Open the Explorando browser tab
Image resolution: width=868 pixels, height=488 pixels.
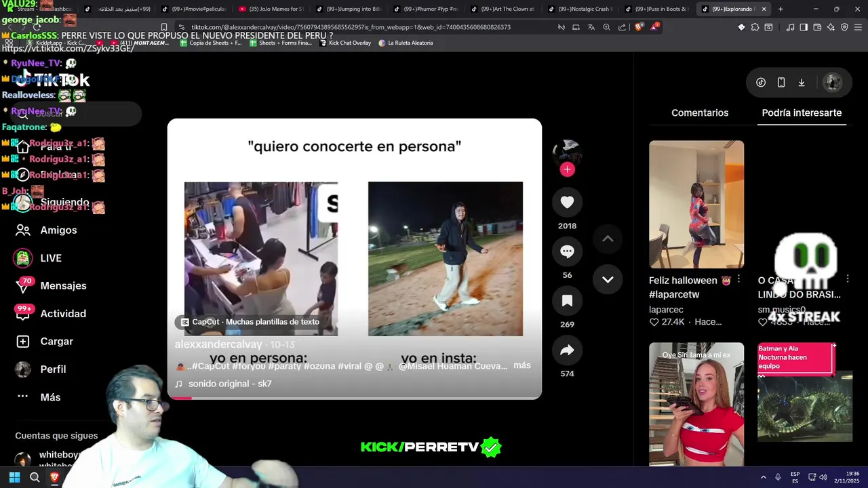pos(732,9)
